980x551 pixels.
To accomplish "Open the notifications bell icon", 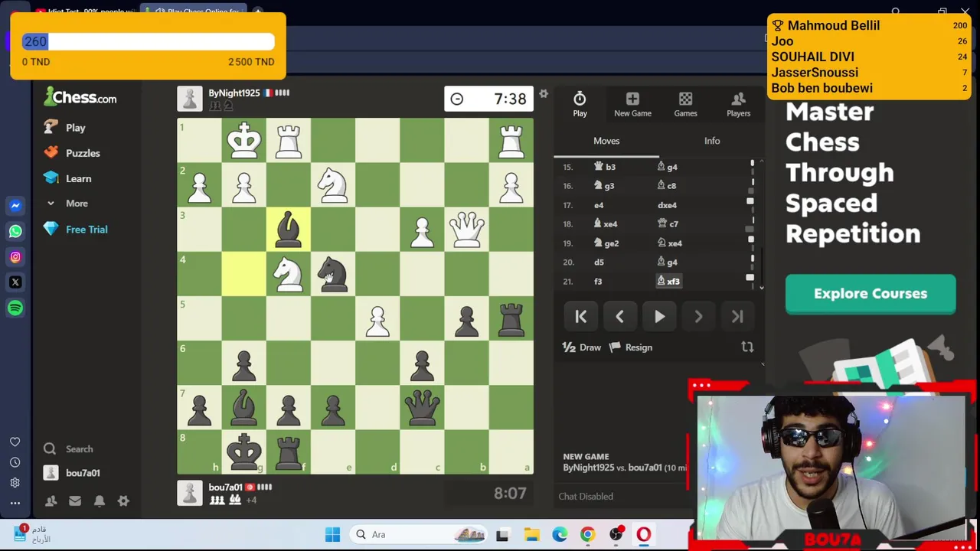I will (x=100, y=501).
